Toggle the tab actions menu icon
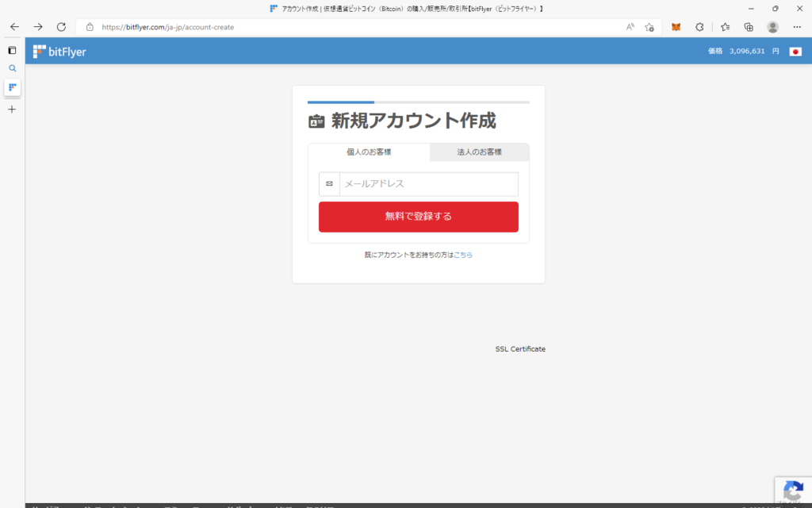Viewport: 812px width, 508px height. [12, 50]
